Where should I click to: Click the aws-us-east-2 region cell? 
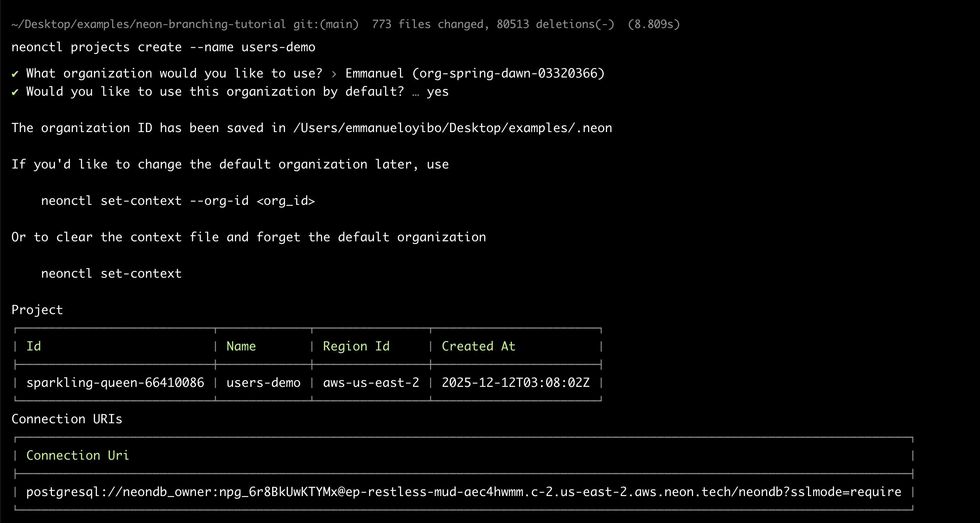[371, 383]
